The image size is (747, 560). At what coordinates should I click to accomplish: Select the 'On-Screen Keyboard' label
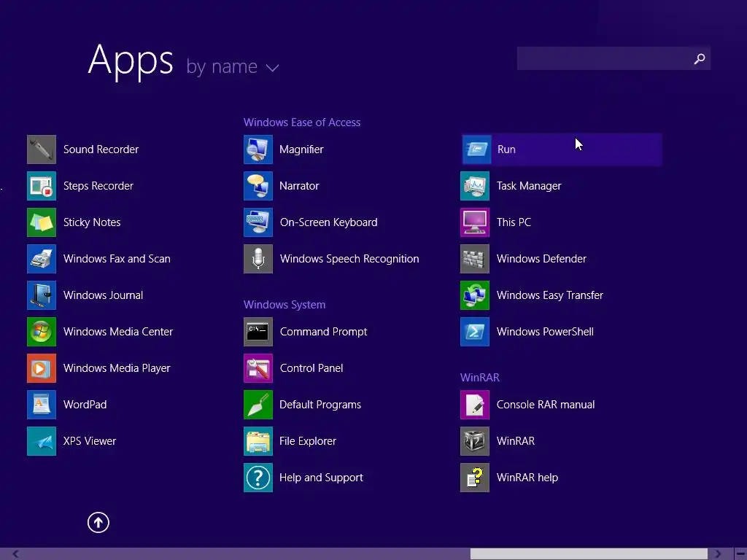pyautogui.click(x=329, y=222)
